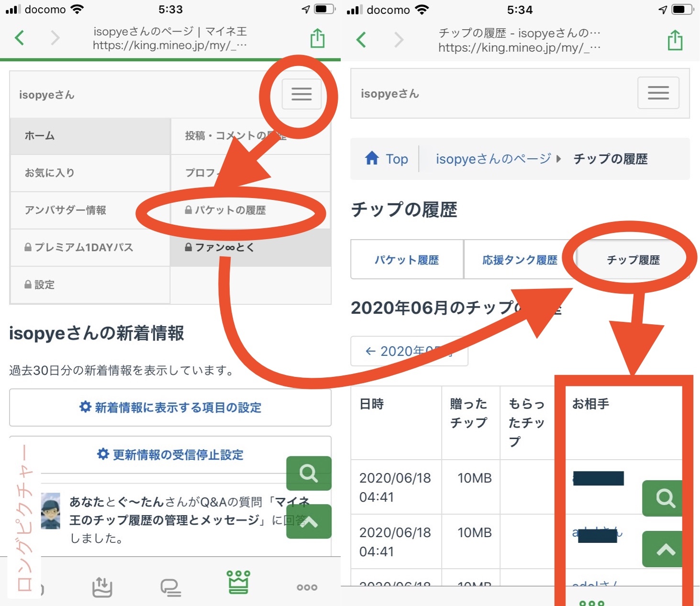This screenshot has width=700, height=606.
Task: Open isopyeさんのページ breadcrumb link
Action: tap(493, 159)
